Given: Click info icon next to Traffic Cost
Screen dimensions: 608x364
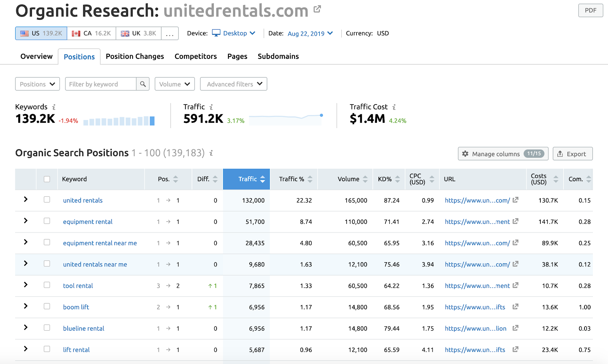Looking at the screenshot, I should click(394, 107).
